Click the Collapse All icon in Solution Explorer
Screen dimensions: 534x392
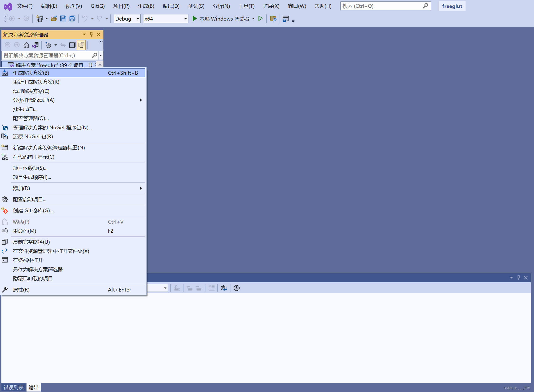pos(72,45)
